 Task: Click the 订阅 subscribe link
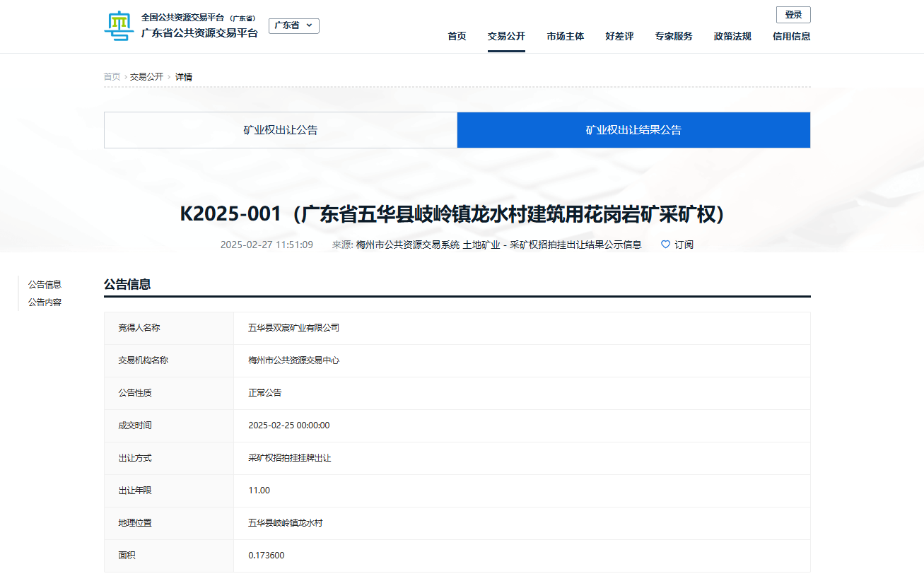(684, 245)
